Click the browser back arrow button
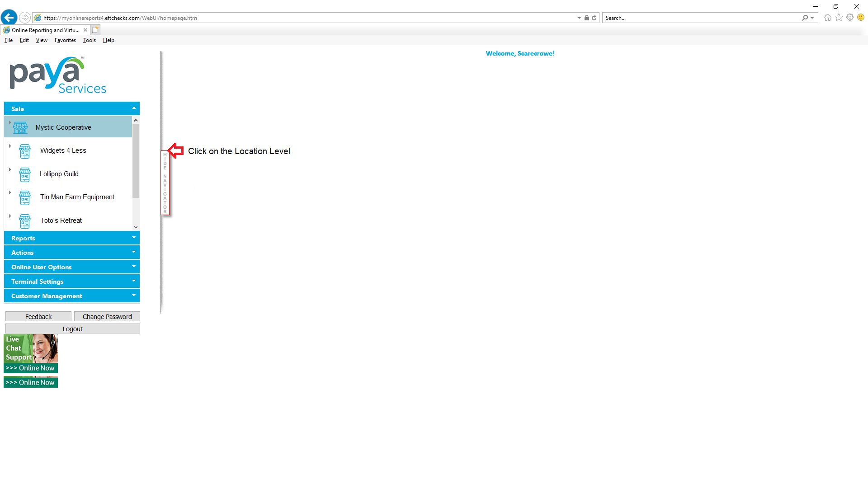Screen dimensions: 868x488 coord(9,18)
